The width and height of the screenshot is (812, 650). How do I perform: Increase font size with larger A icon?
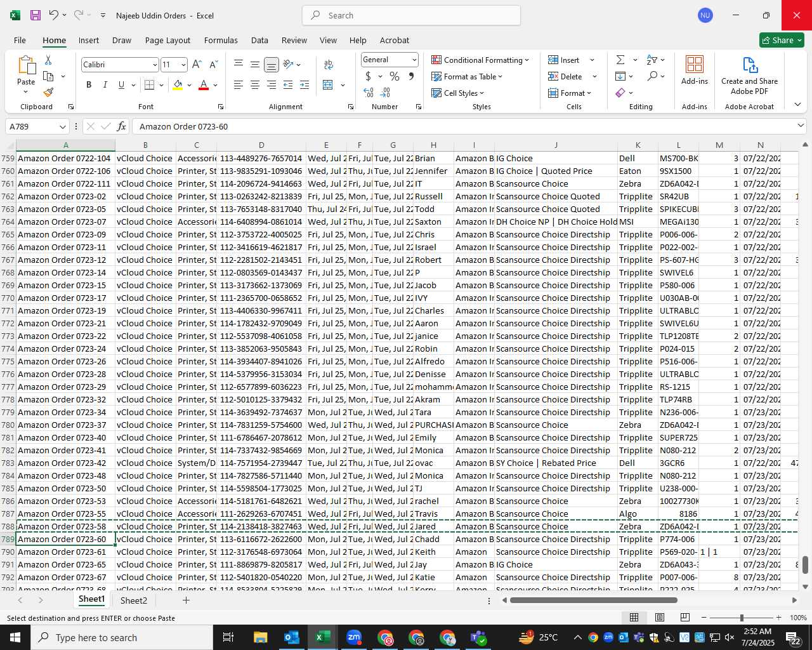point(197,65)
